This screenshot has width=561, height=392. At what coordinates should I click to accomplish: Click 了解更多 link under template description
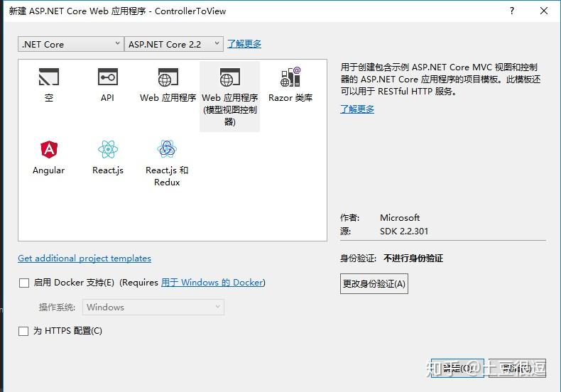pyautogui.click(x=357, y=109)
